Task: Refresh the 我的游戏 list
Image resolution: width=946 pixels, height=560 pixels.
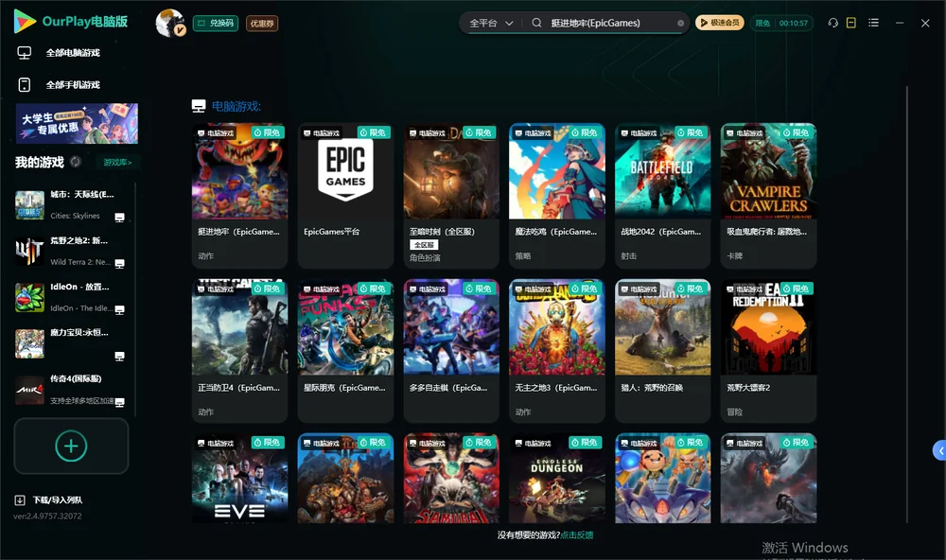Action: 76,162
